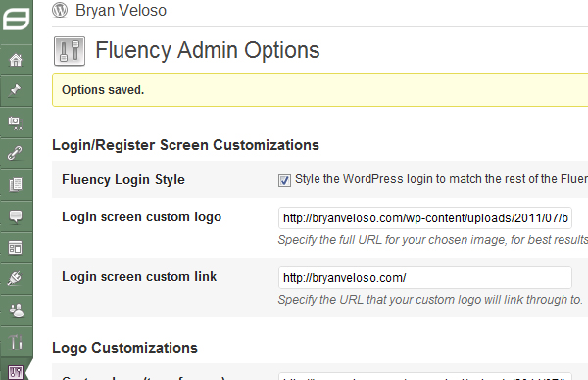The height and width of the screenshot is (380, 588).
Task: Open the Users menu icon
Action: [16, 310]
